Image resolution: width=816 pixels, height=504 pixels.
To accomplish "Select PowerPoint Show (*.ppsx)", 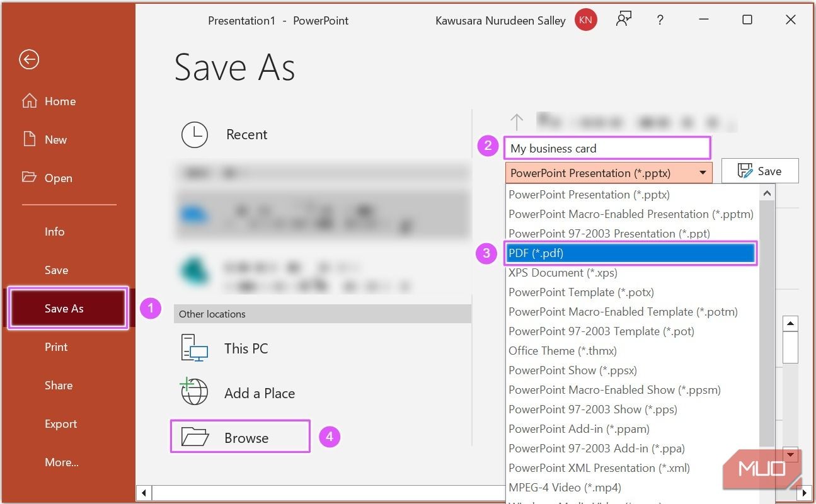I will pos(633,370).
